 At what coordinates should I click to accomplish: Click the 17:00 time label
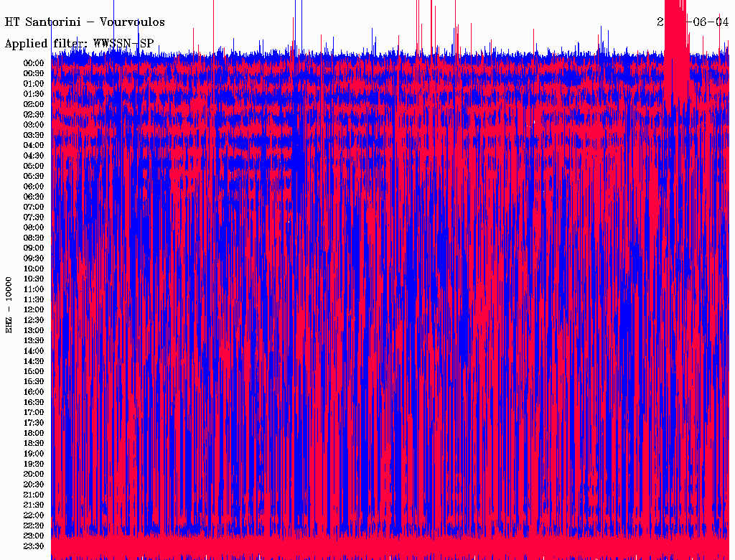34,412
